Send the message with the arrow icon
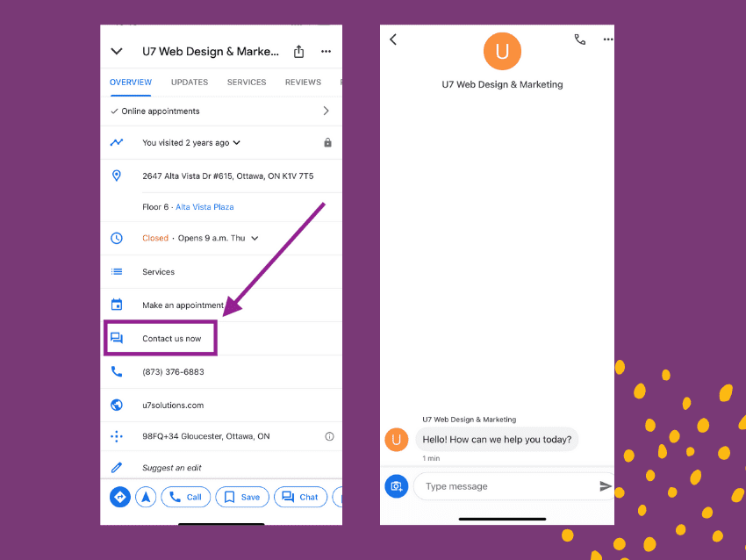746x560 pixels. pos(606,486)
